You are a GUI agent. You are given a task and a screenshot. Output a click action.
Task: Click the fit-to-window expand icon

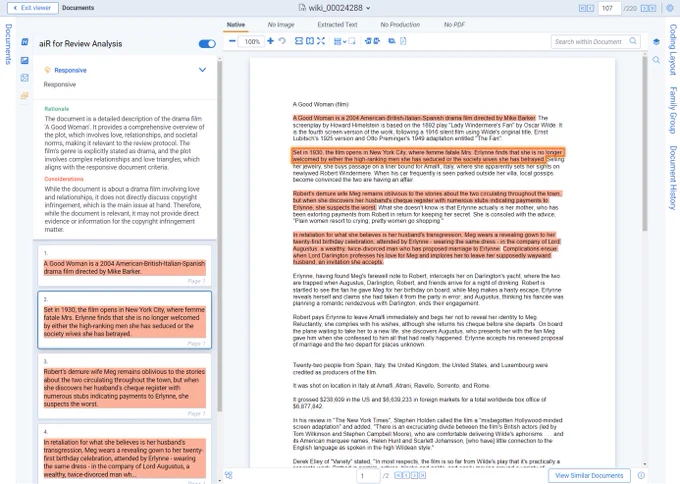321,41
